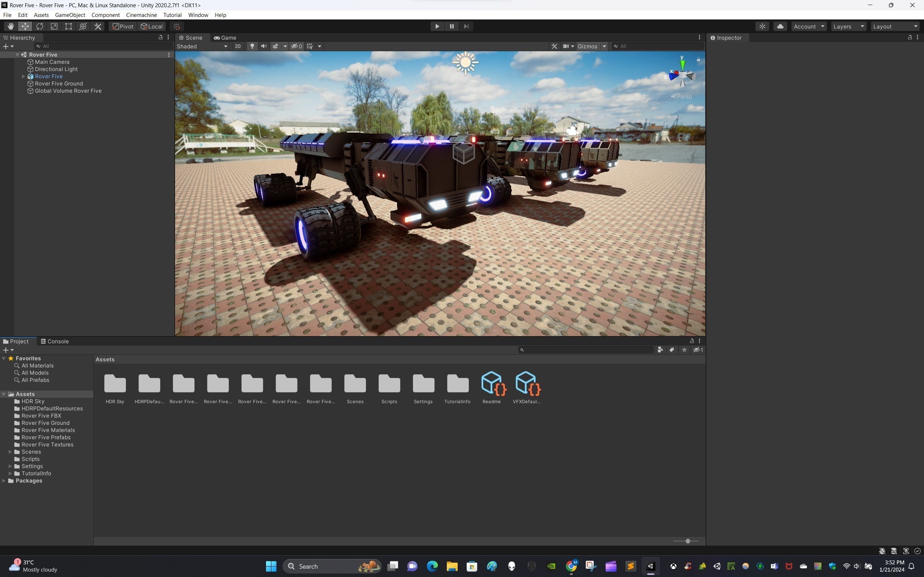924x577 pixels.
Task: Click the Play button
Action: [437, 26]
